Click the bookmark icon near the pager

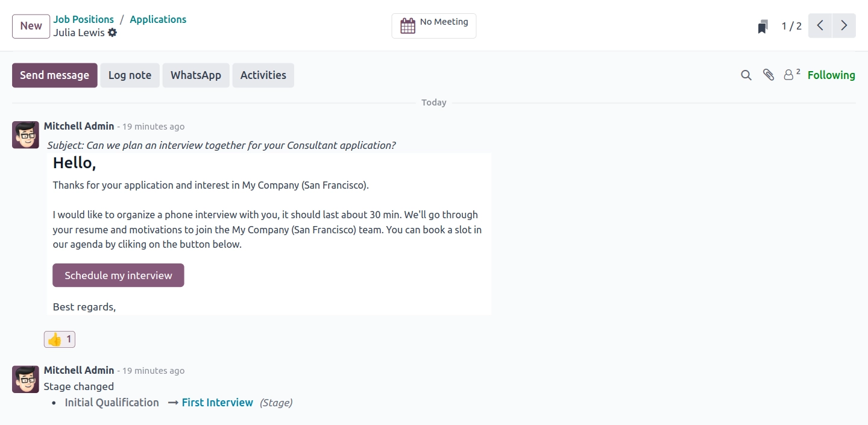pyautogui.click(x=763, y=27)
